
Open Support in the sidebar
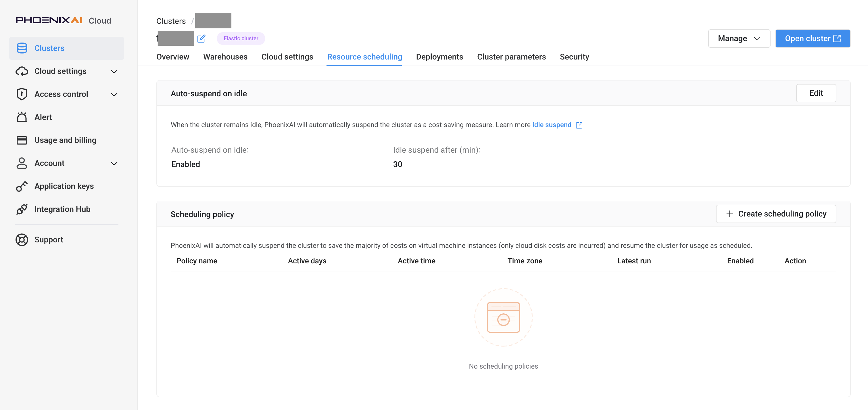coord(67,240)
